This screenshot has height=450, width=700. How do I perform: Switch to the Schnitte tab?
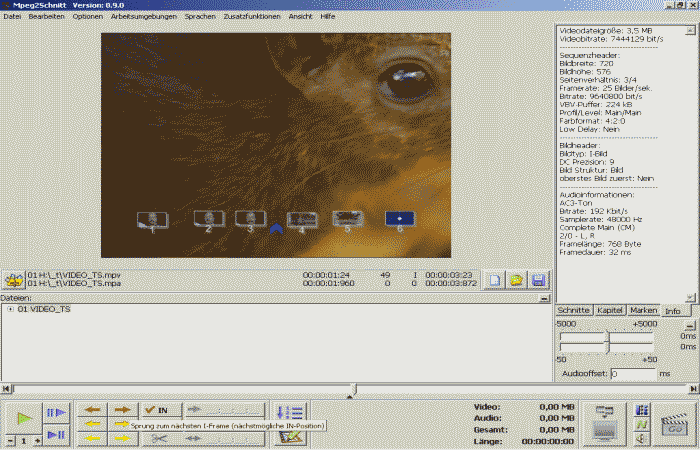pyautogui.click(x=574, y=311)
